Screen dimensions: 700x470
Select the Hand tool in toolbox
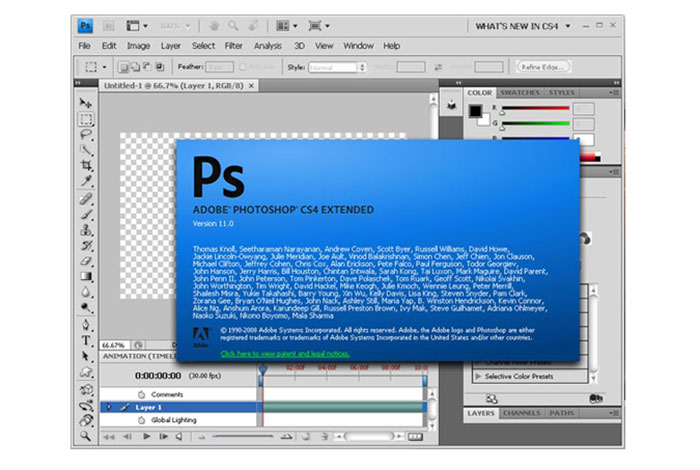point(86,420)
